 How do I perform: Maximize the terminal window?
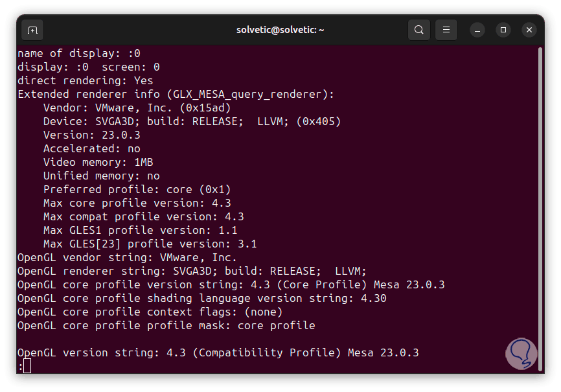pyautogui.click(x=503, y=30)
